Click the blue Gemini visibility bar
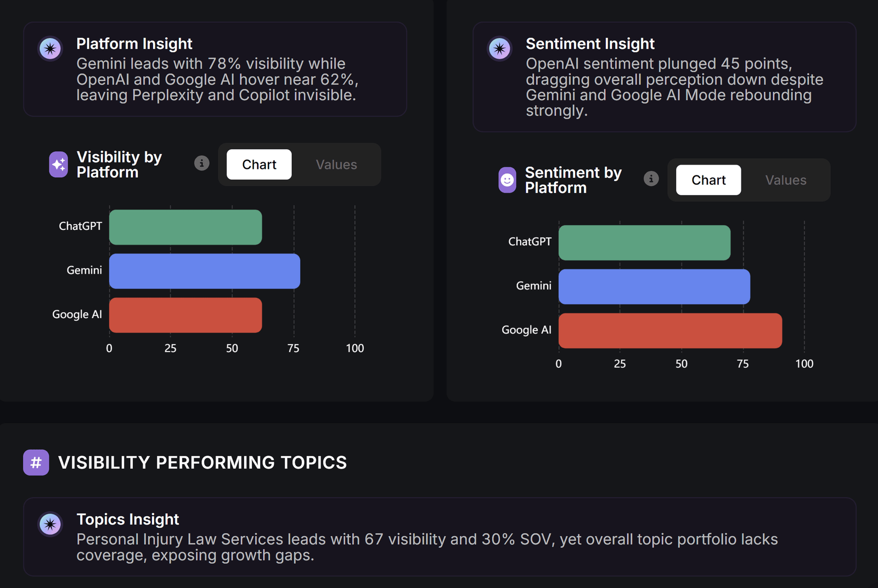The height and width of the screenshot is (588, 878). 205,271
